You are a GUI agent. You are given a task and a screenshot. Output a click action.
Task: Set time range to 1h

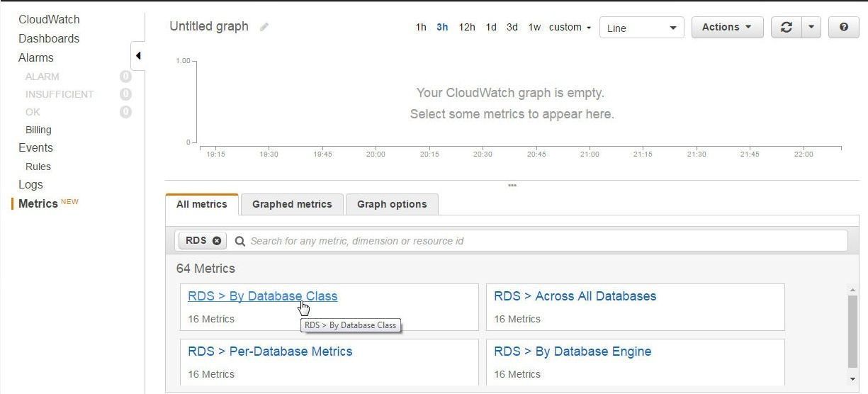pos(421,27)
